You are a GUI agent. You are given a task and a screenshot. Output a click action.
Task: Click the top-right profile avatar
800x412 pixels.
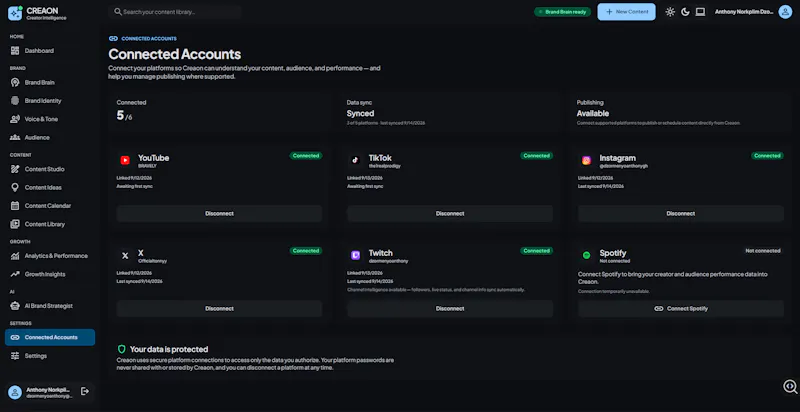coord(785,12)
